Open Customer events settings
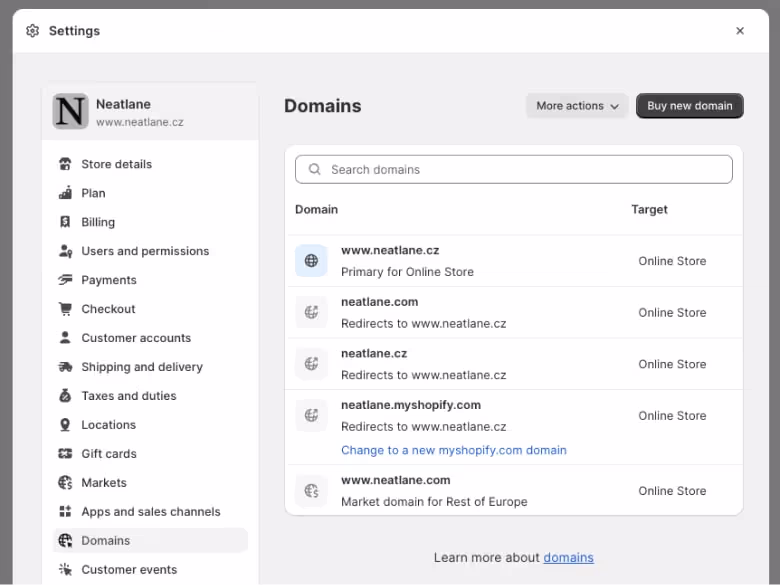The height and width of the screenshot is (585, 780). pyautogui.click(x=150, y=570)
